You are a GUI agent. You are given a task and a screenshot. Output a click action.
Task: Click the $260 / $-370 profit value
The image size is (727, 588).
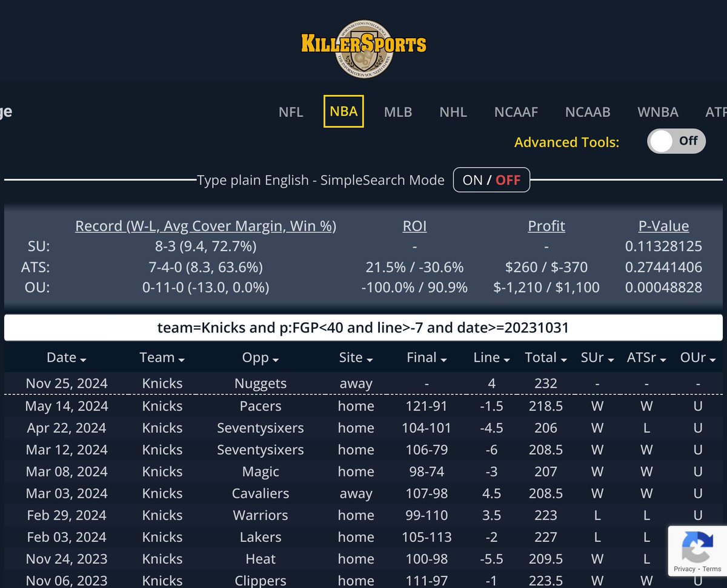(546, 266)
